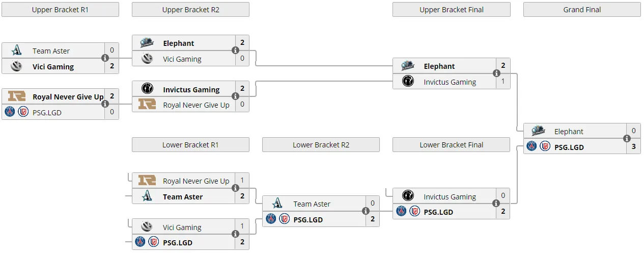Select the Upper Bracket R1 header
This screenshot has height=253, width=644.
(x=60, y=10)
